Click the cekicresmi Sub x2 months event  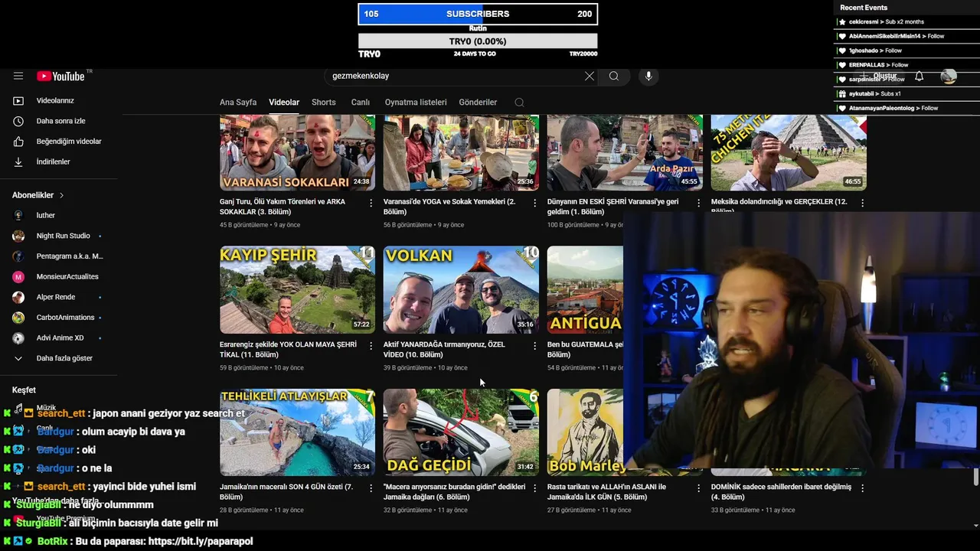tap(887, 21)
